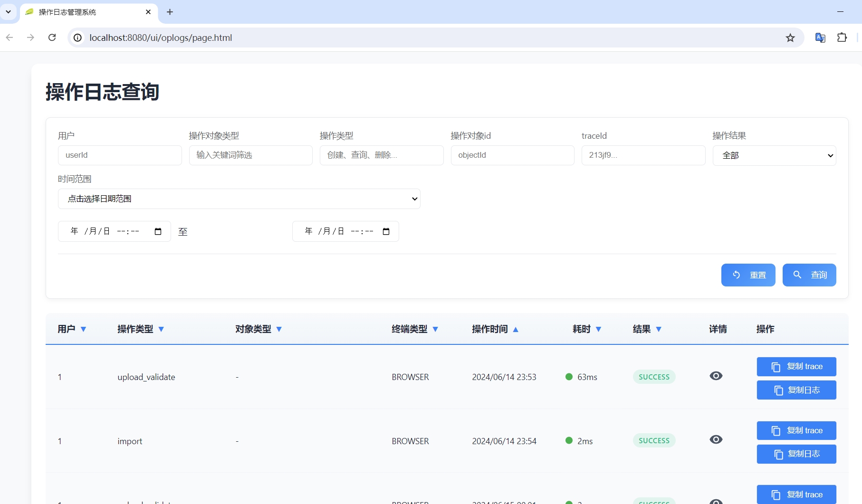Sort by 结果 column arrow

[659, 329]
